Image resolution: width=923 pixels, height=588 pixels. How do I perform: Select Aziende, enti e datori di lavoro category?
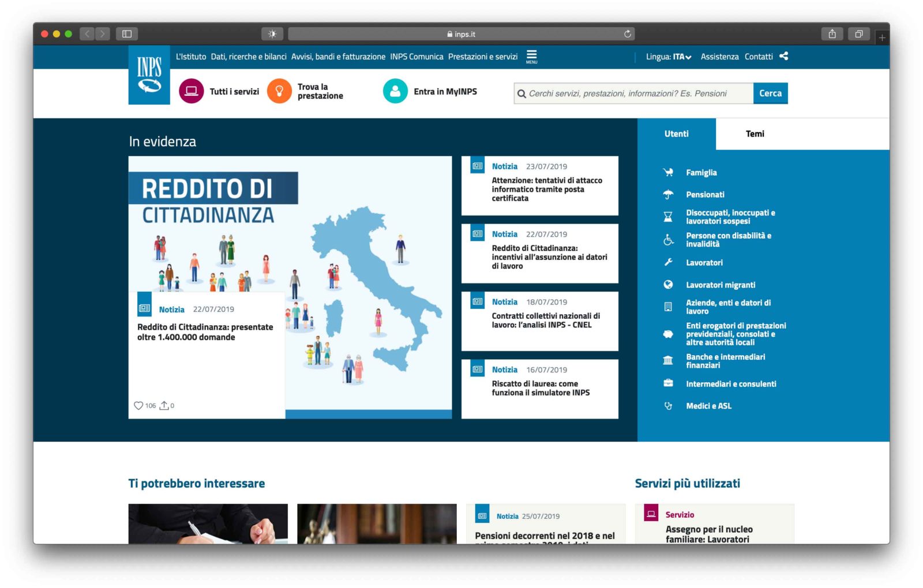point(728,307)
